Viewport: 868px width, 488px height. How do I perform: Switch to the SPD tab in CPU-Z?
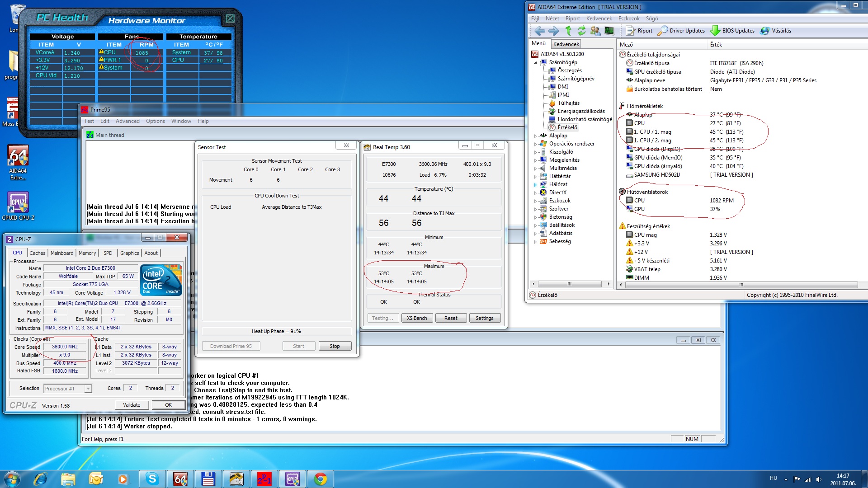(x=108, y=253)
